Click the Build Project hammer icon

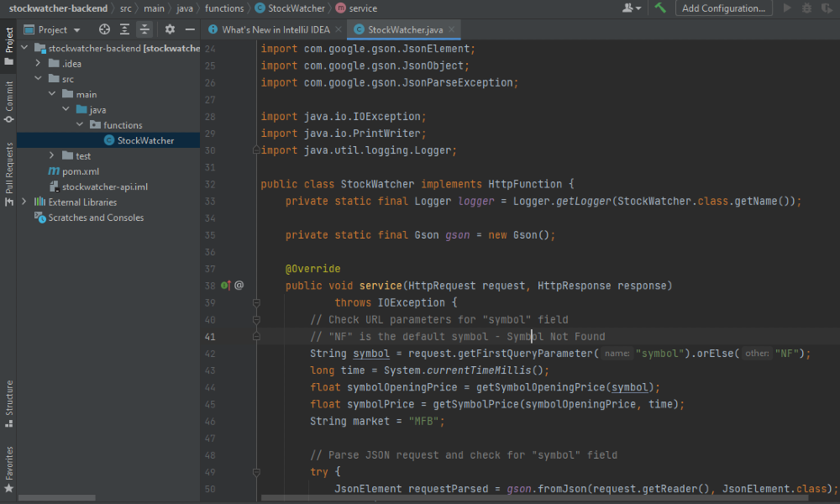(661, 8)
